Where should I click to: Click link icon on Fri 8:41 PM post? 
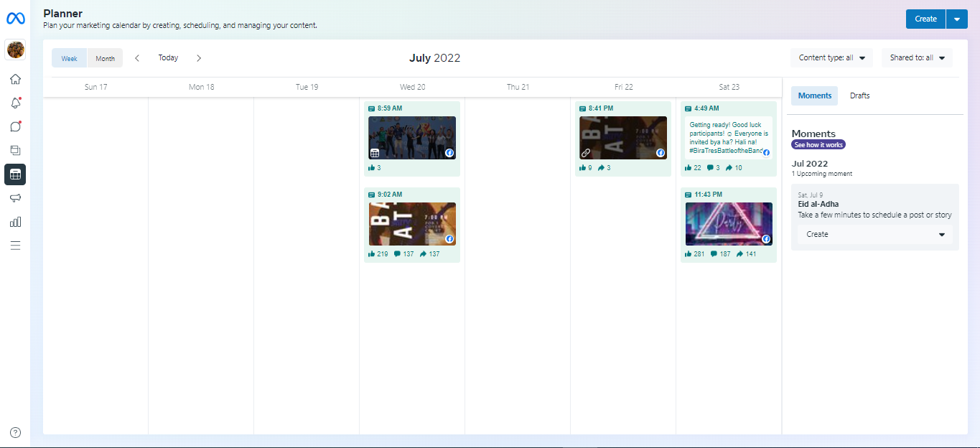click(586, 153)
